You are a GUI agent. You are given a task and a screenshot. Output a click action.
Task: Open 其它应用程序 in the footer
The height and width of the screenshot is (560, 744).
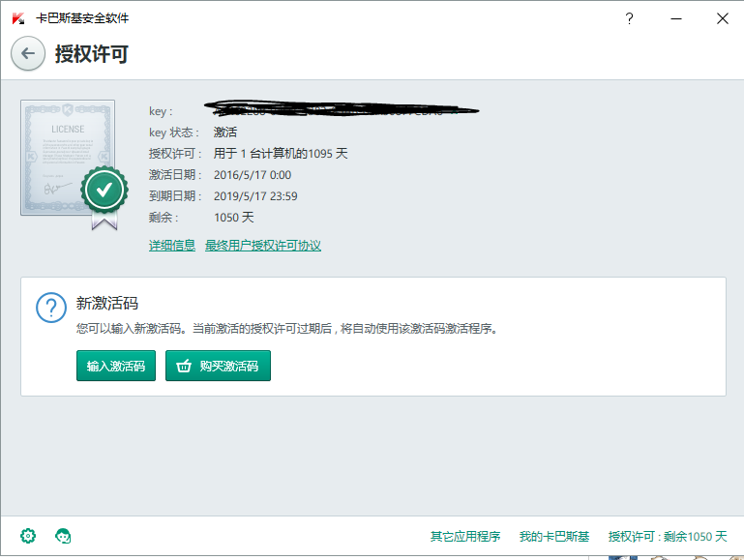click(465, 536)
